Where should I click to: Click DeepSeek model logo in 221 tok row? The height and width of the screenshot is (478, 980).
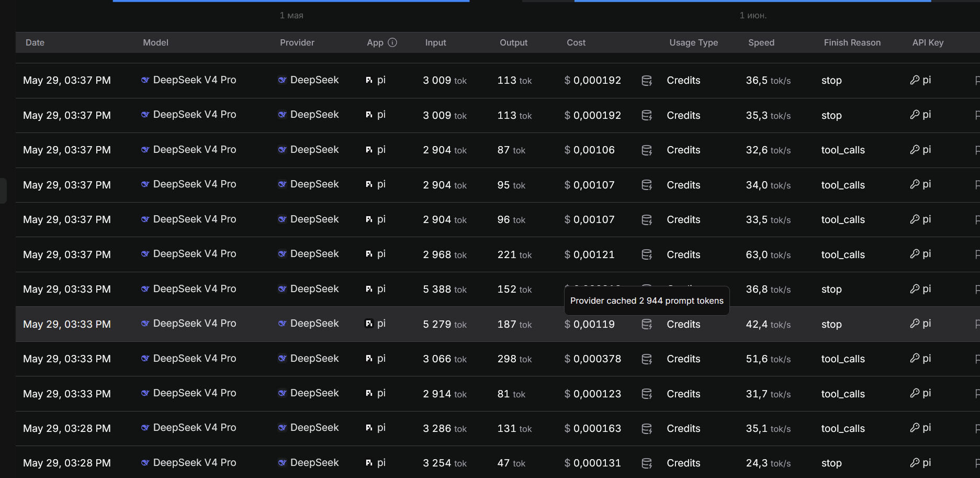(145, 254)
